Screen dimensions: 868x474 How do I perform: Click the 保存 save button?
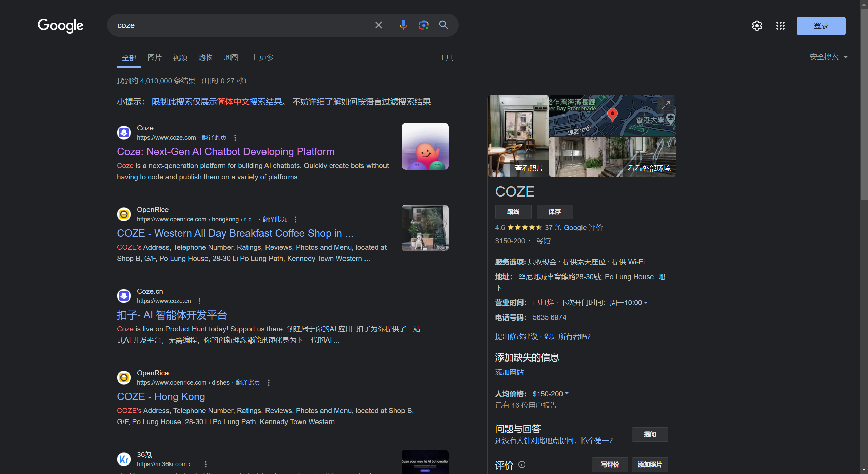555,212
